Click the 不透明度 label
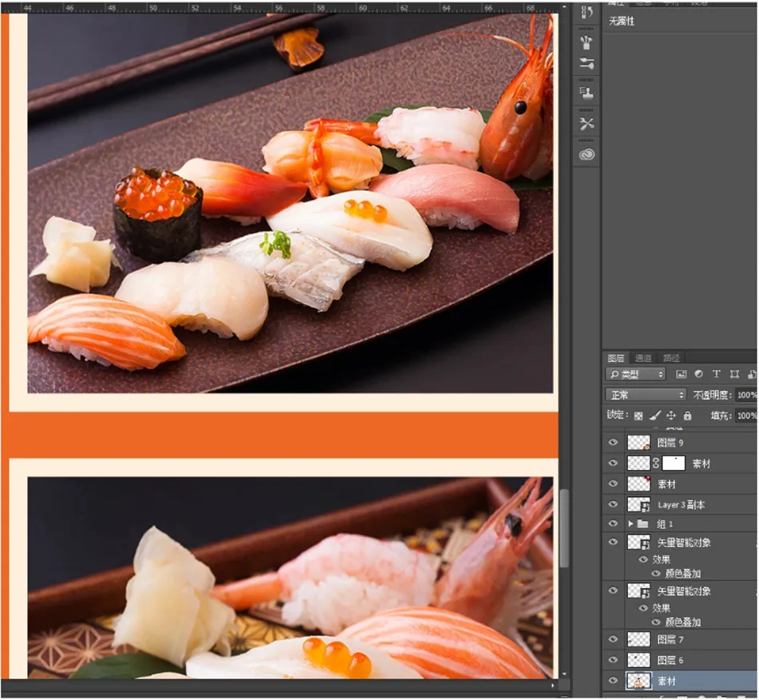 click(x=712, y=395)
